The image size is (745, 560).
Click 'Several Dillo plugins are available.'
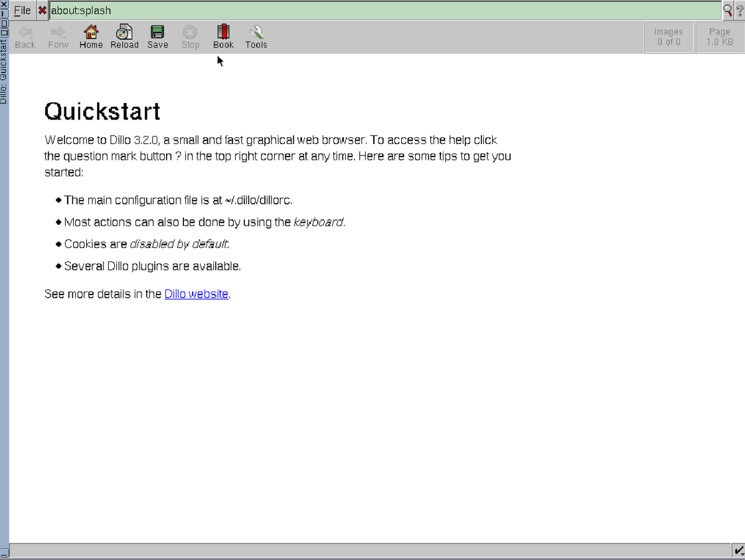click(153, 266)
